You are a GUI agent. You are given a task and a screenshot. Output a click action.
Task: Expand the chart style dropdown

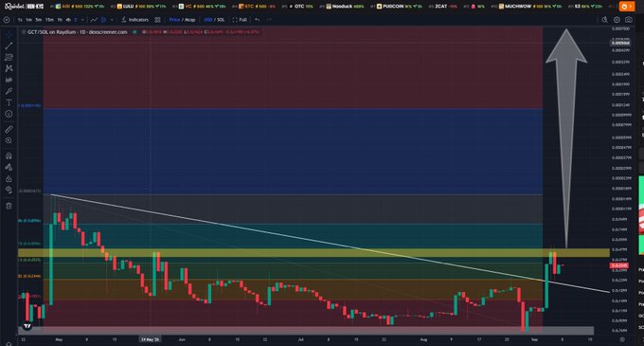pos(112,20)
